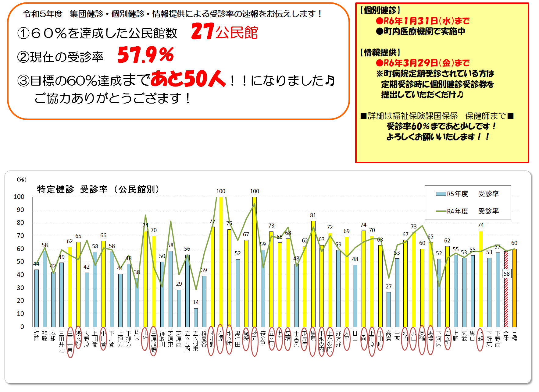Click the 全体 category label on the x-axis
The image size is (539, 392).
click(506, 336)
